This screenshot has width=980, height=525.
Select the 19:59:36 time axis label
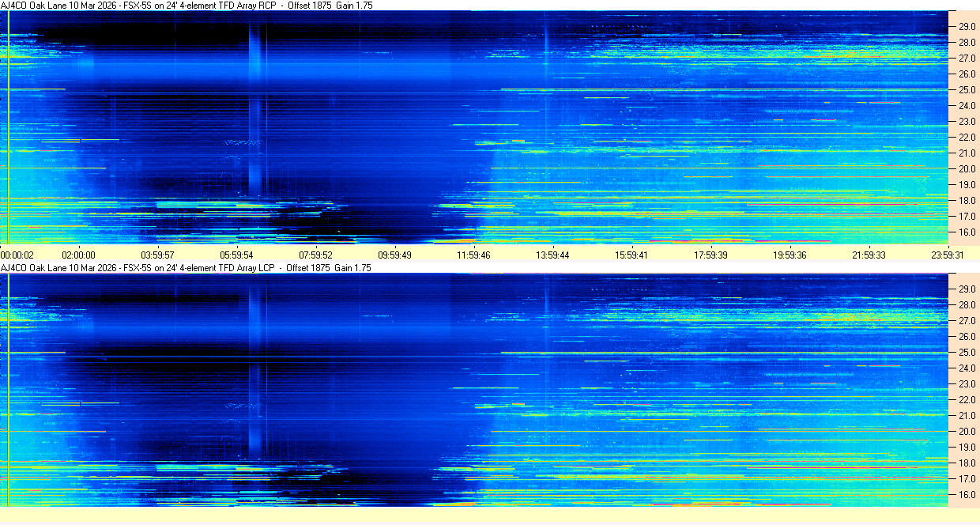point(790,255)
